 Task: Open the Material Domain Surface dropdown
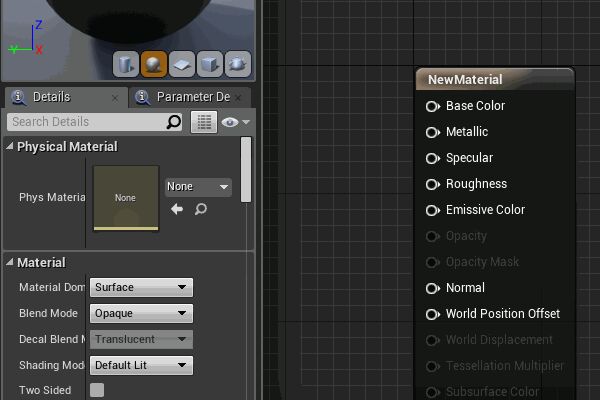[141, 288]
